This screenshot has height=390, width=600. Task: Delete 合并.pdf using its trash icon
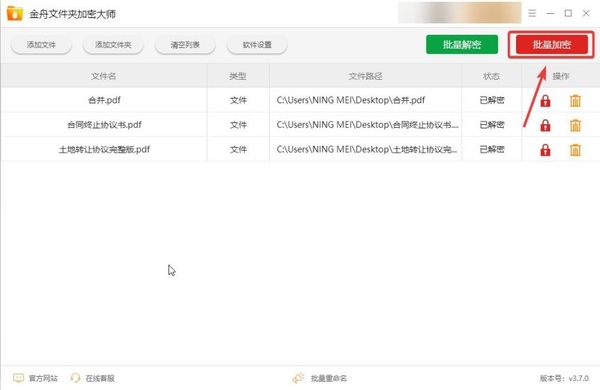pyautogui.click(x=575, y=101)
